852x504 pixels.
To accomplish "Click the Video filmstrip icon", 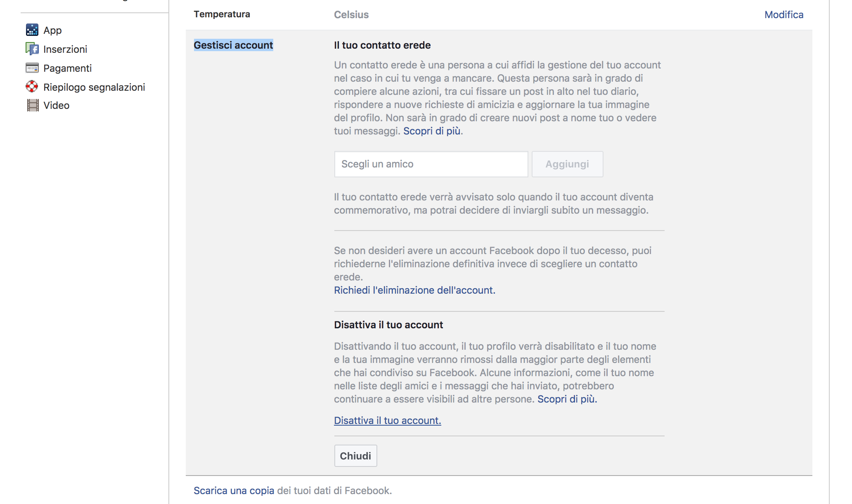I will [32, 105].
